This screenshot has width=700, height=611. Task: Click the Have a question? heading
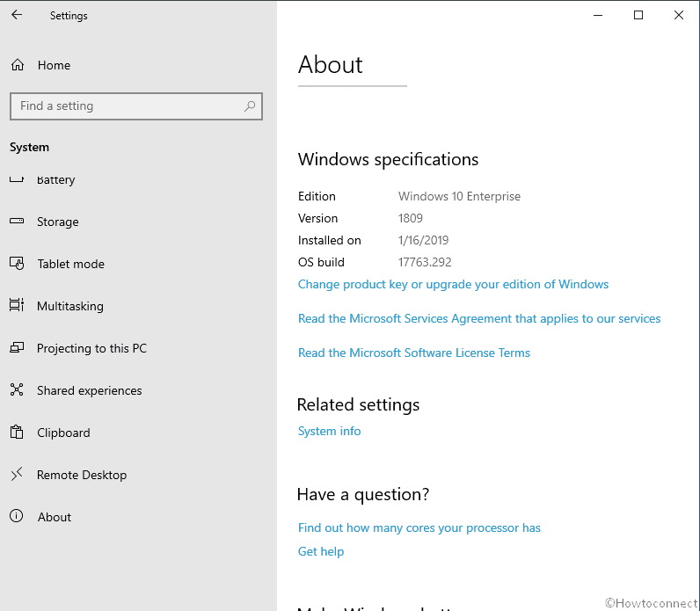(363, 494)
